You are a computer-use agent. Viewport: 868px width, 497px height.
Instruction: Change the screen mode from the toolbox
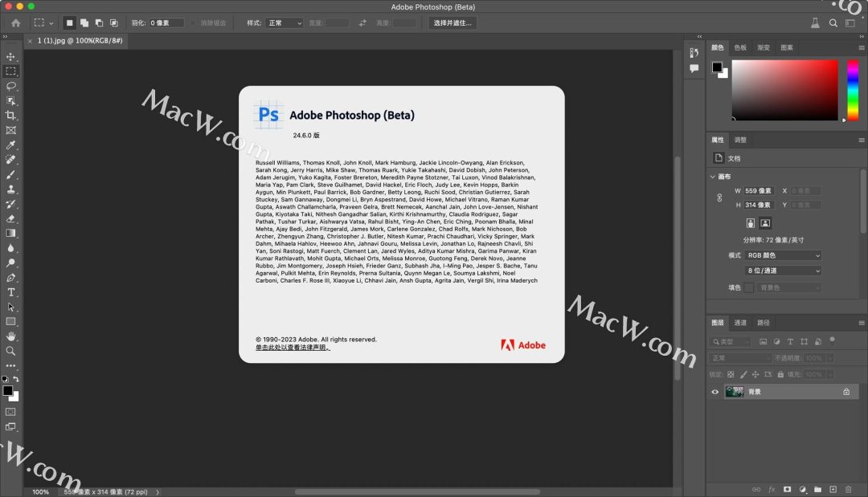tap(10, 427)
